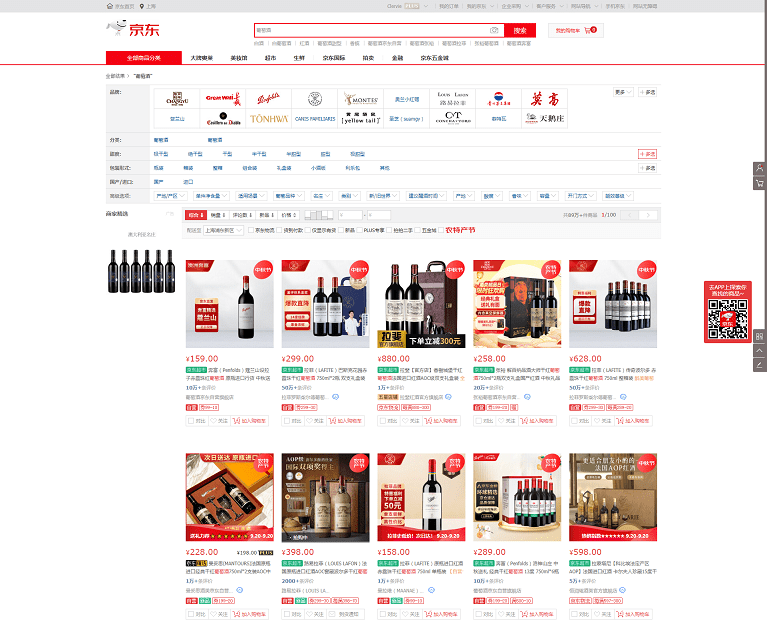Check the compare box on ¥880.00 product
The image size is (767, 628).
pos(383,421)
